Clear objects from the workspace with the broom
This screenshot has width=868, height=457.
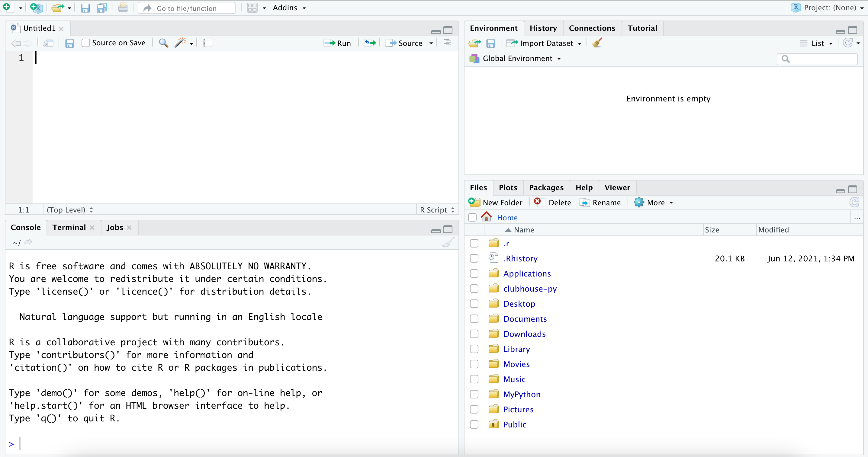pyautogui.click(x=596, y=43)
